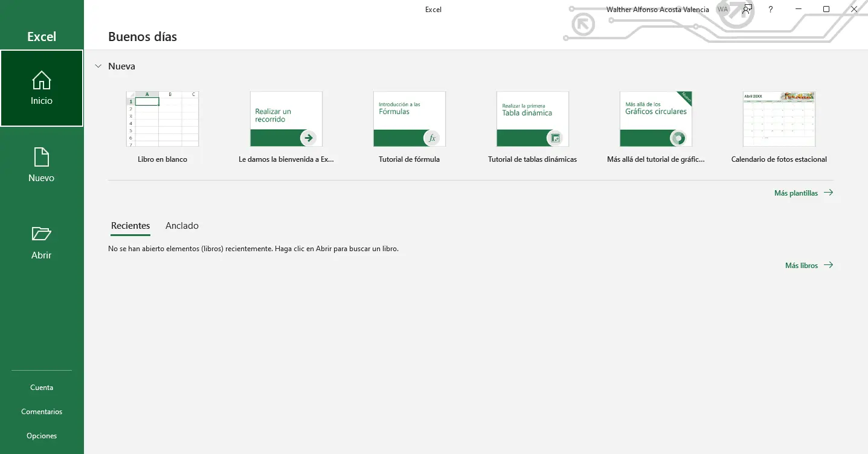Image resolution: width=868 pixels, height=454 pixels.
Task: Create a Libro en blanco workbook
Action: coord(162,119)
